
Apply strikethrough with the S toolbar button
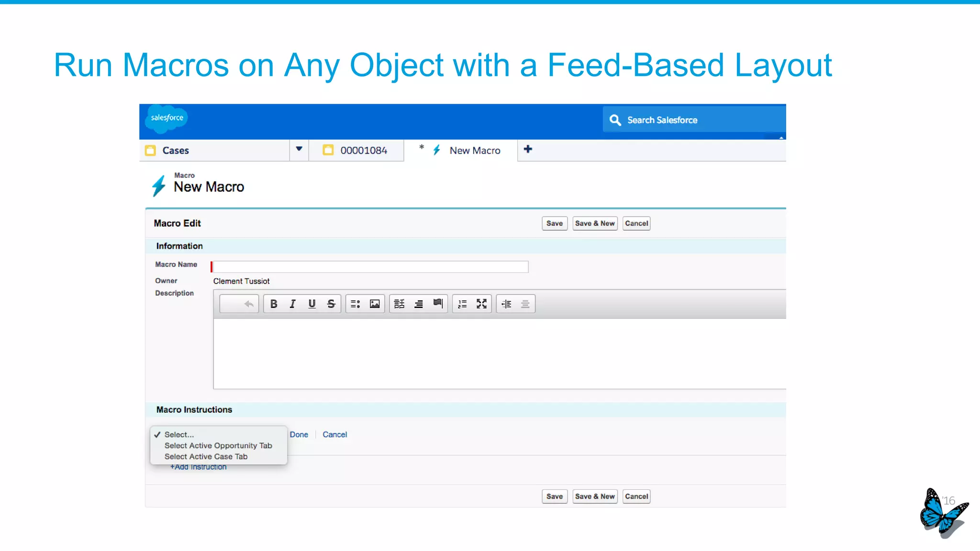point(331,304)
